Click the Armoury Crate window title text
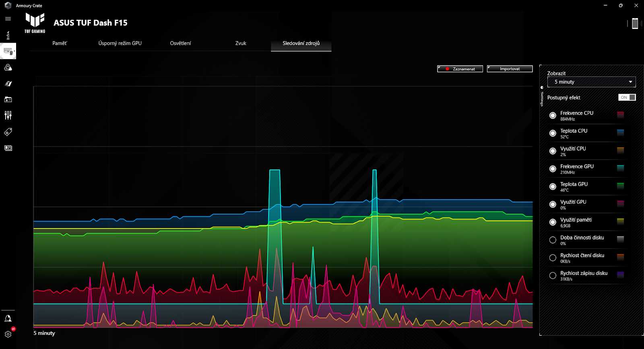 point(29,6)
